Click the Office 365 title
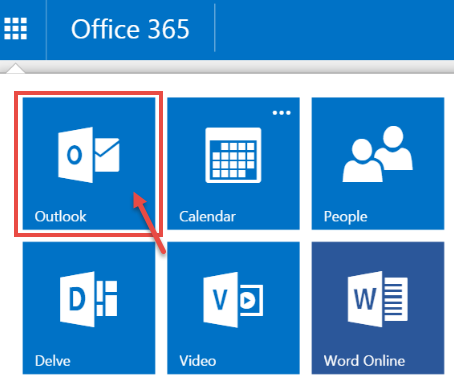The height and width of the screenshot is (391, 454). coord(130,29)
